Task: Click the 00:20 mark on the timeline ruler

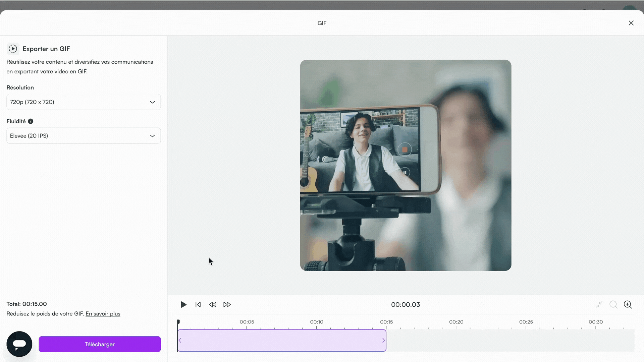Action: coord(456,322)
